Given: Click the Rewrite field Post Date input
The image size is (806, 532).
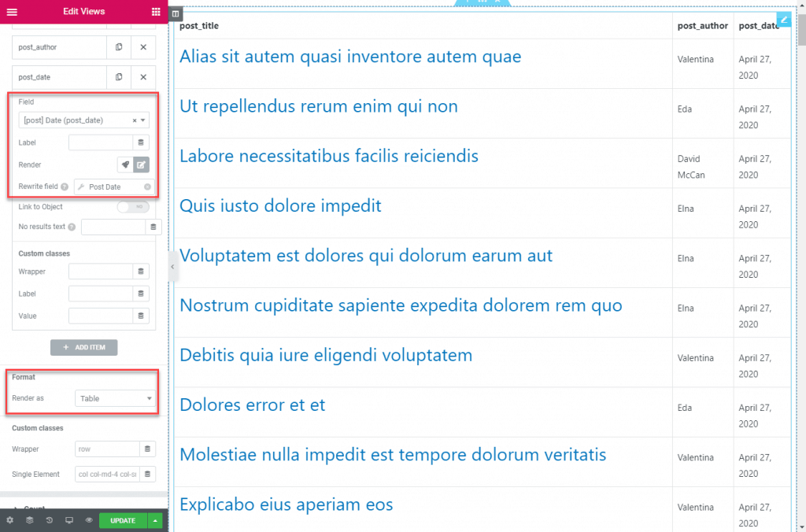Looking at the screenshot, I should point(110,187).
